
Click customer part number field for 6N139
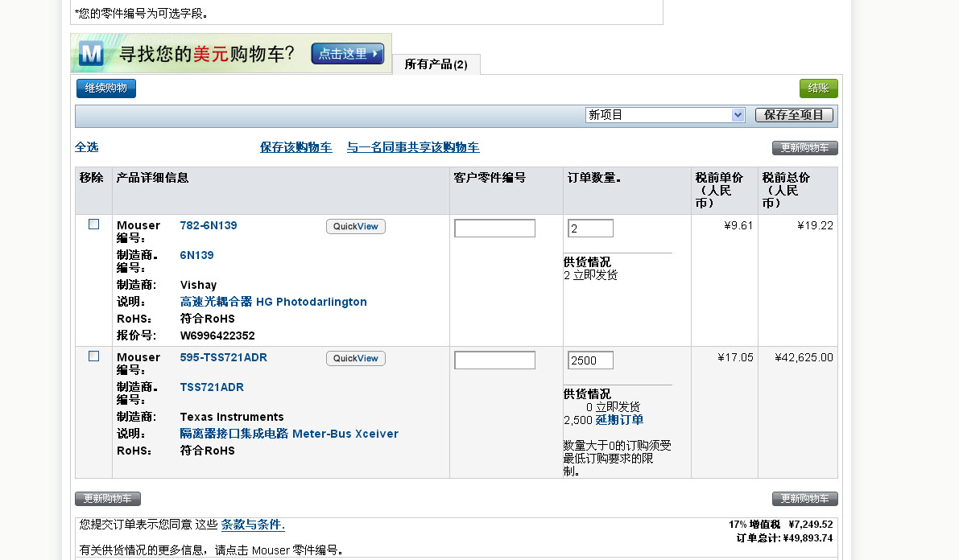coord(494,228)
